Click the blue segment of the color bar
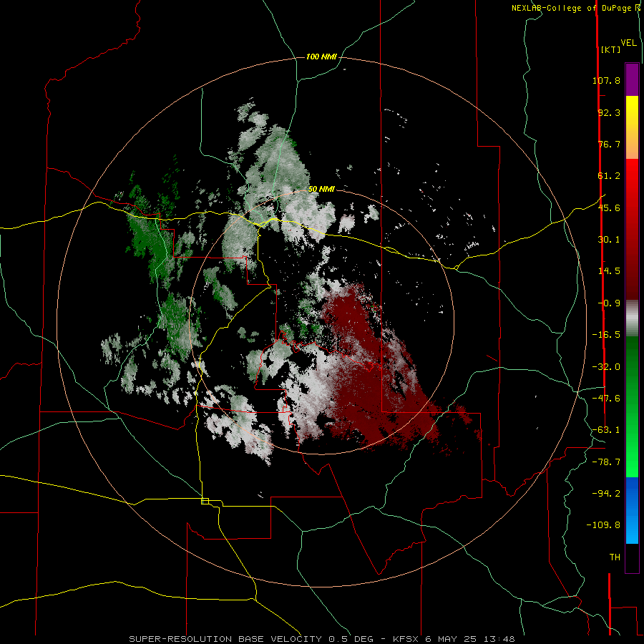Screen dimensions: 644x644 pos(632,510)
